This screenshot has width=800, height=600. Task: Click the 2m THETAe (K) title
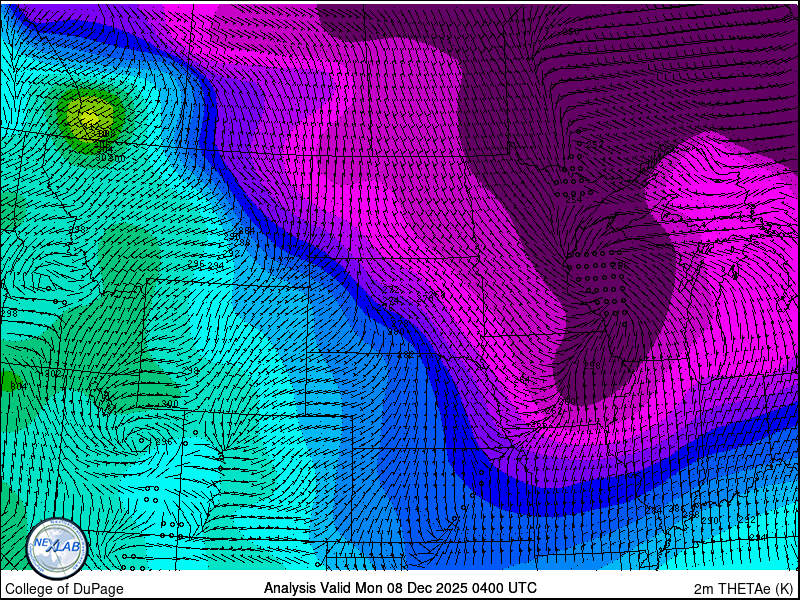click(x=744, y=589)
